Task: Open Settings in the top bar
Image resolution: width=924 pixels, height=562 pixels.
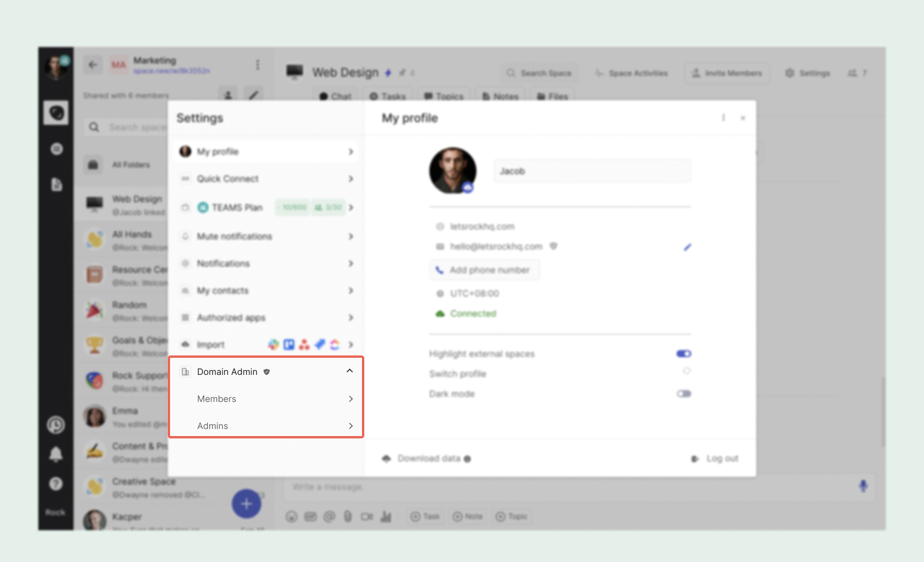Action: [807, 73]
